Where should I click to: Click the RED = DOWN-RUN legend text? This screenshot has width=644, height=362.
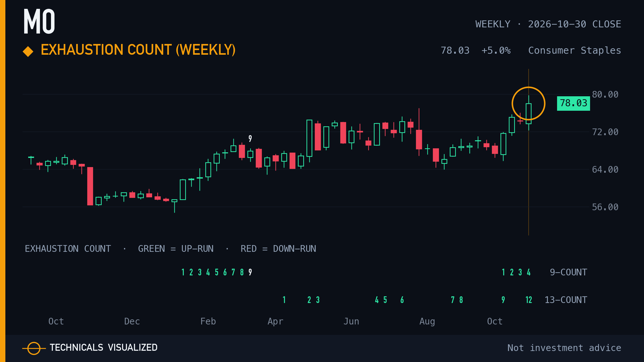coord(278,249)
